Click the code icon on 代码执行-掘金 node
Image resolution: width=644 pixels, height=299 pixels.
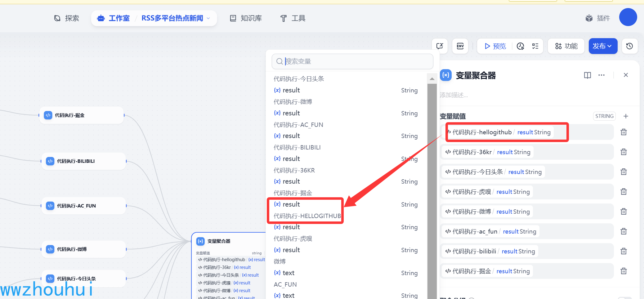click(48, 115)
